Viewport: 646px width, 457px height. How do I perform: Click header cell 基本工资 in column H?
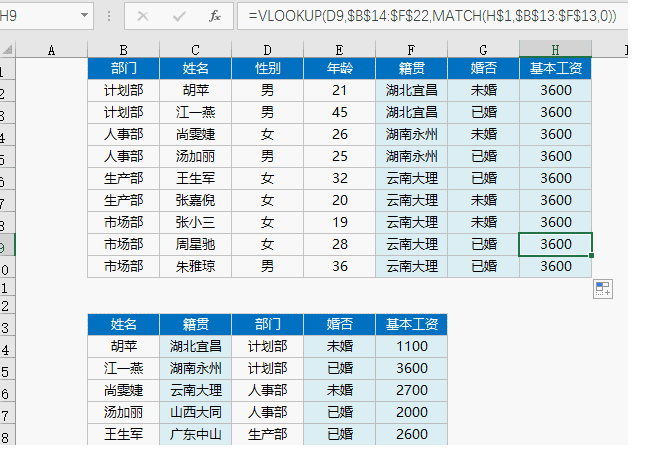tap(555, 68)
